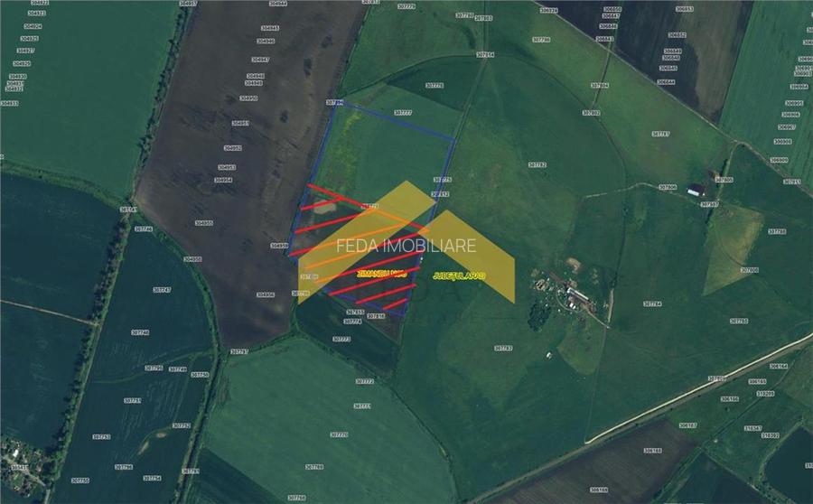Click the yellow JUDEȚUL ARAD map label
Viewport: 813px width, 504px height.
coord(460,275)
